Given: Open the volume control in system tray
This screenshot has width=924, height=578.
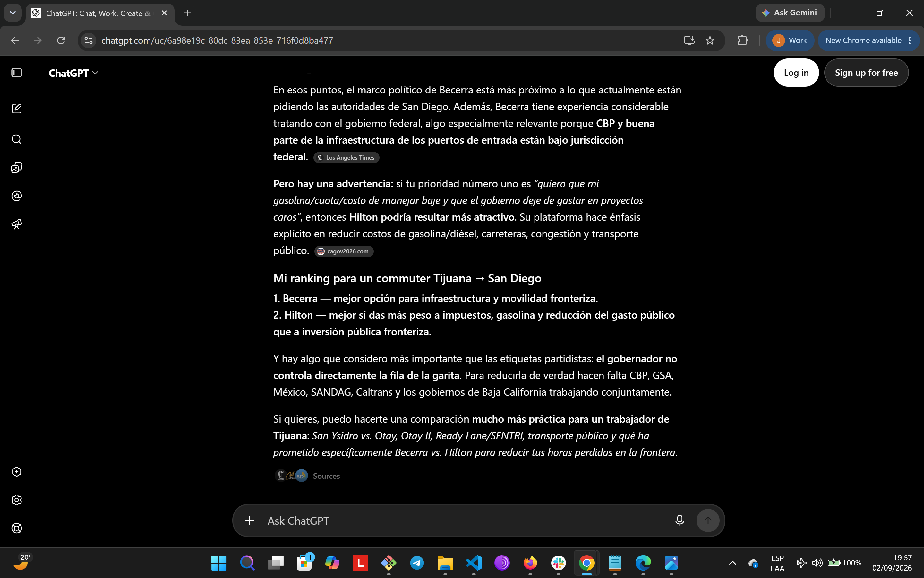Looking at the screenshot, I should (x=817, y=563).
